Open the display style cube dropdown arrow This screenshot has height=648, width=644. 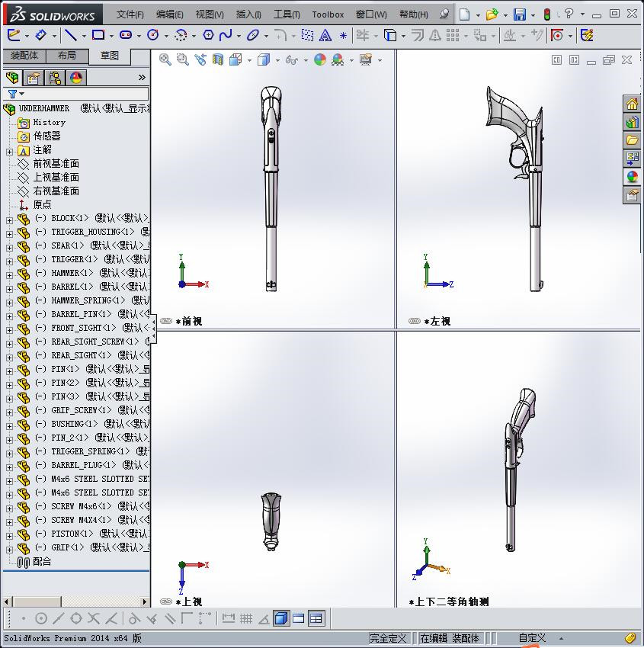[277, 60]
